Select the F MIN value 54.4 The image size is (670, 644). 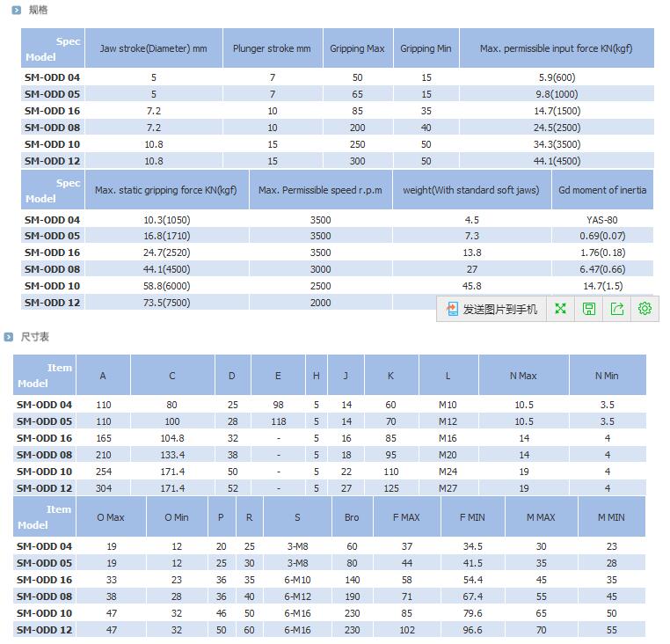click(472, 580)
